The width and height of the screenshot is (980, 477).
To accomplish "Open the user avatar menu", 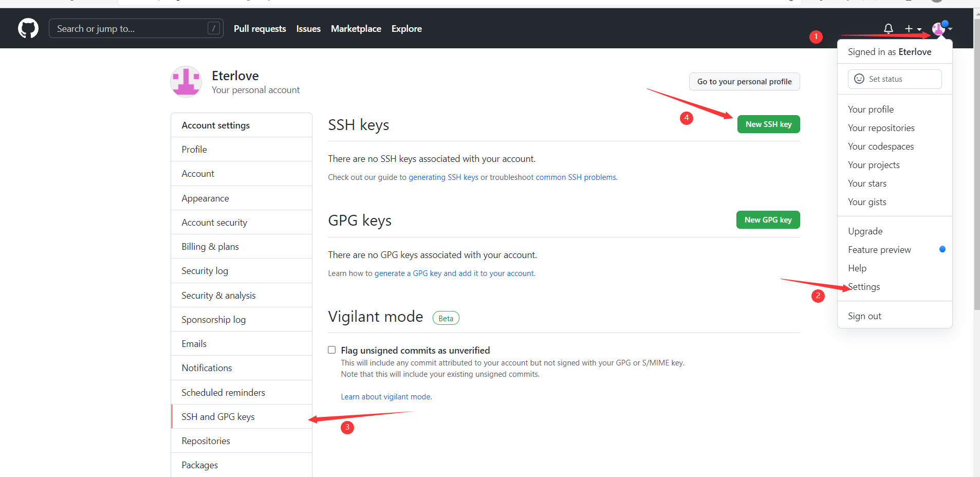I will pos(942,29).
